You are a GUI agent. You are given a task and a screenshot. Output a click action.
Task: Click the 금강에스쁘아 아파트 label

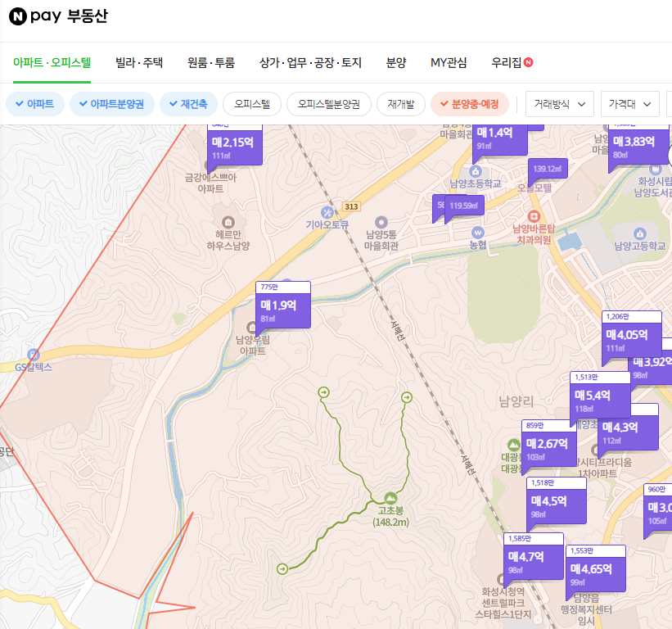pyautogui.click(x=210, y=183)
